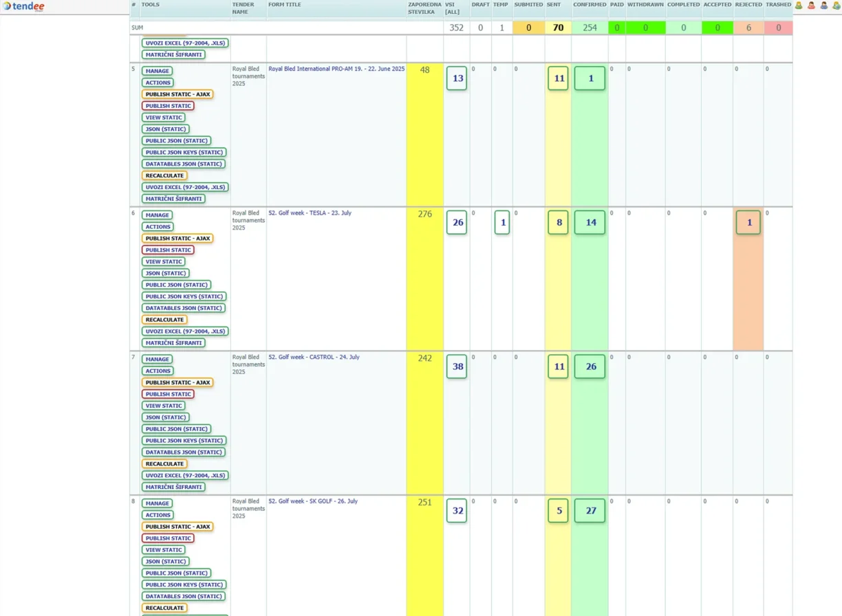Open 52. Golf week - TESLA link
This screenshot has height=616, width=842.
(x=310, y=213)
